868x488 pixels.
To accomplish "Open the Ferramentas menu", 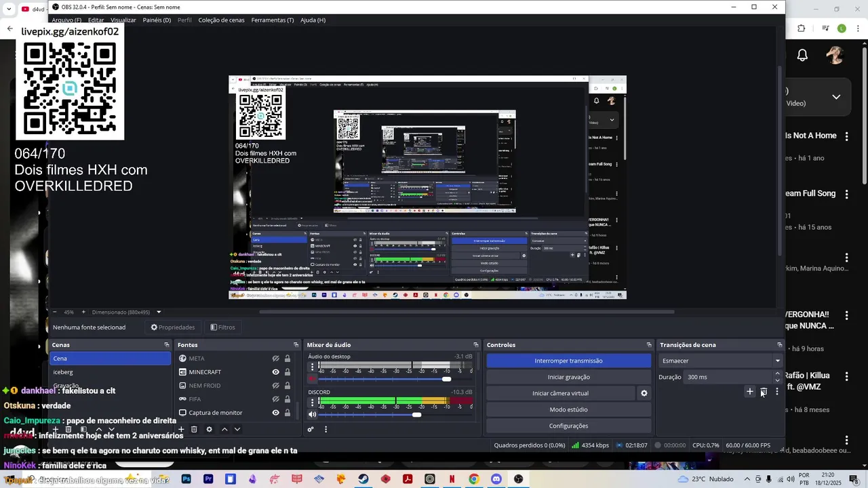I will coord(273,20).
